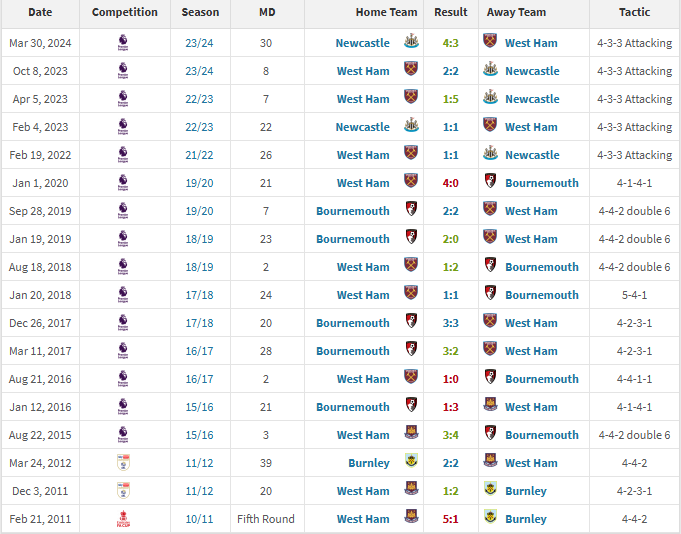681x534 pixels.
Task: Click Bournemouth crest in Aug 22, 2015 row
Action: point(490,434)
